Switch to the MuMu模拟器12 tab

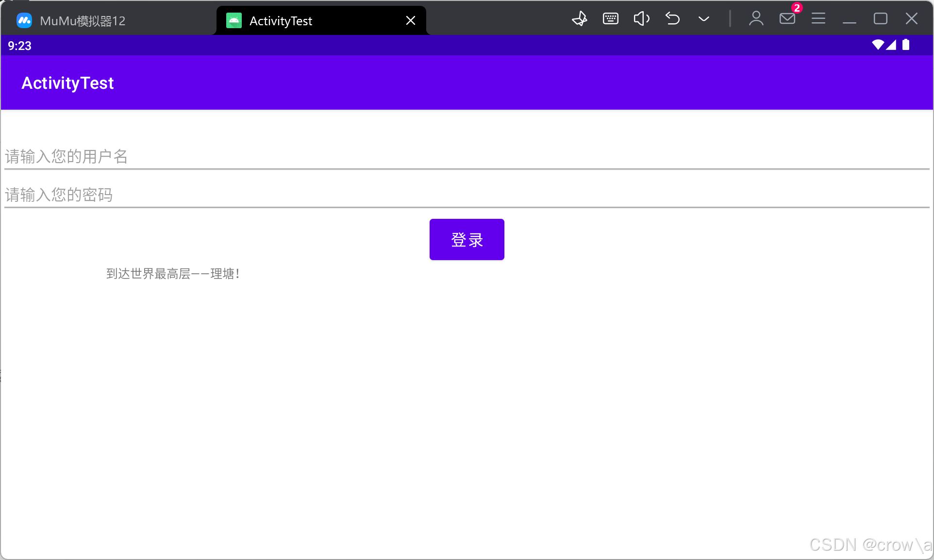[83, 21]
